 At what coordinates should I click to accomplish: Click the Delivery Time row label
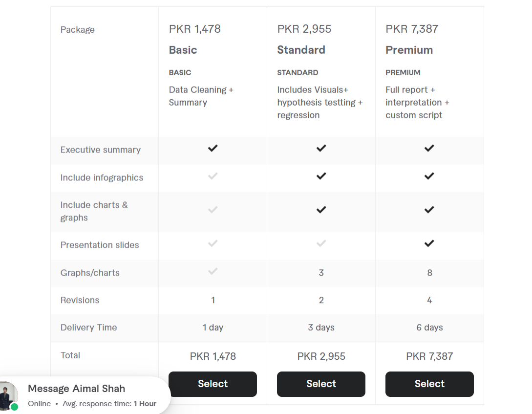pyautogui.click(x=88, y=327)
